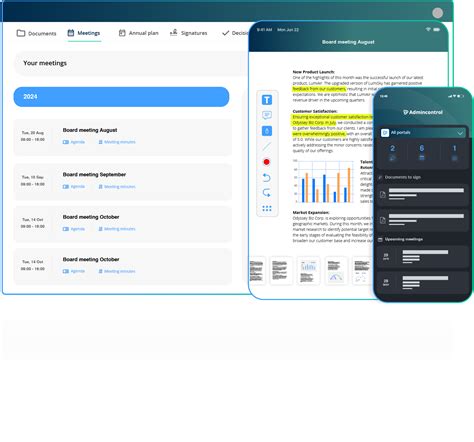
Task: Click the highlighted "feedback from our customers" text
Action: tap(319, 89)
